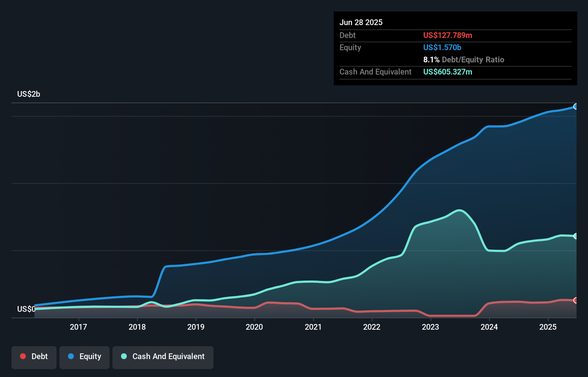
Task: Select the 2018 x-axis label
Action: (x=137, y=327)
